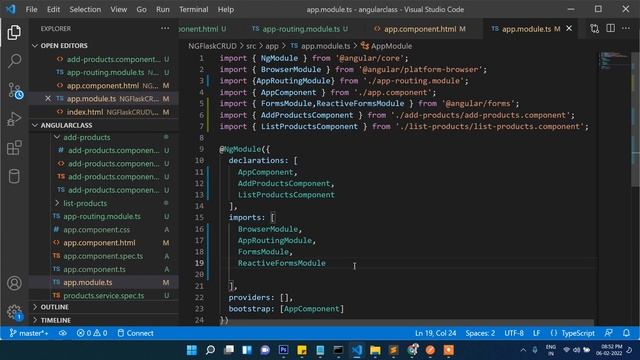Open Photoshop from the taskbar
640x360 pixels.
(x=283, y=350)
